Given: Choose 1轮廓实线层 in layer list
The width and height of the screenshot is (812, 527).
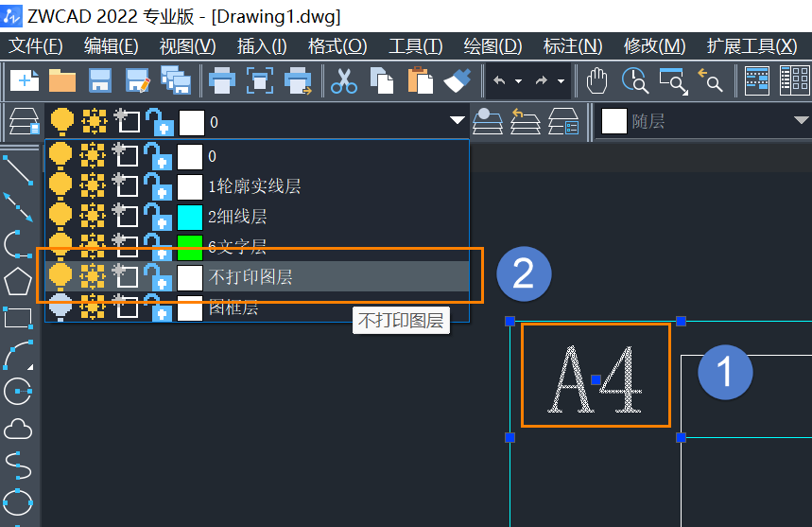Looking at the screenshot, I should point(257,186).
